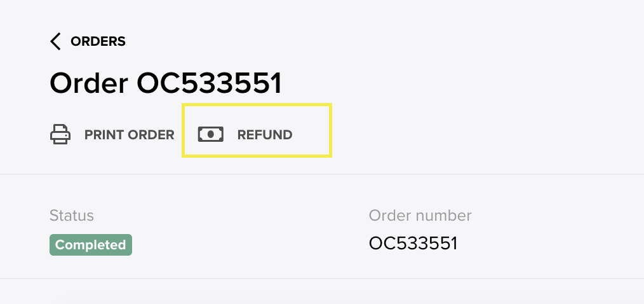Screen dimensions: 644x304
Task: Click the dot in the center of banknote icon
Action: coord(211,135)
